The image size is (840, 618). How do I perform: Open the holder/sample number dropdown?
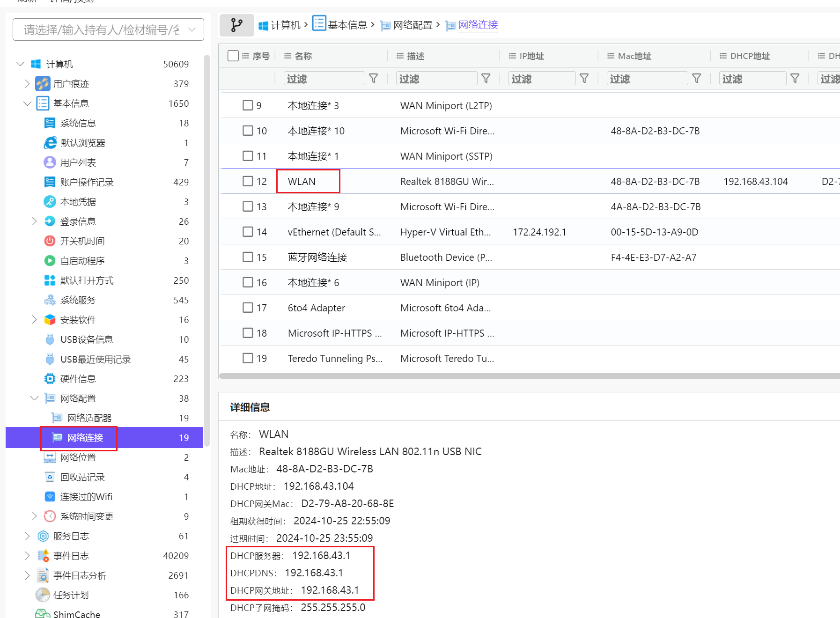tap(108, 30)
